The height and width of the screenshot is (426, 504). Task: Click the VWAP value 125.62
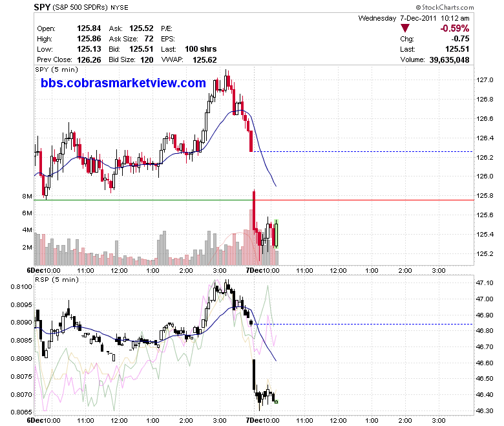click(205, 60)
